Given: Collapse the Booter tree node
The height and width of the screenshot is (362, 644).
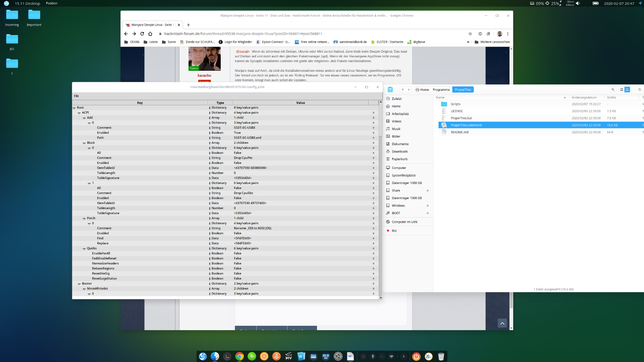Looking at the screenshot, I should [x=79, y=284].
